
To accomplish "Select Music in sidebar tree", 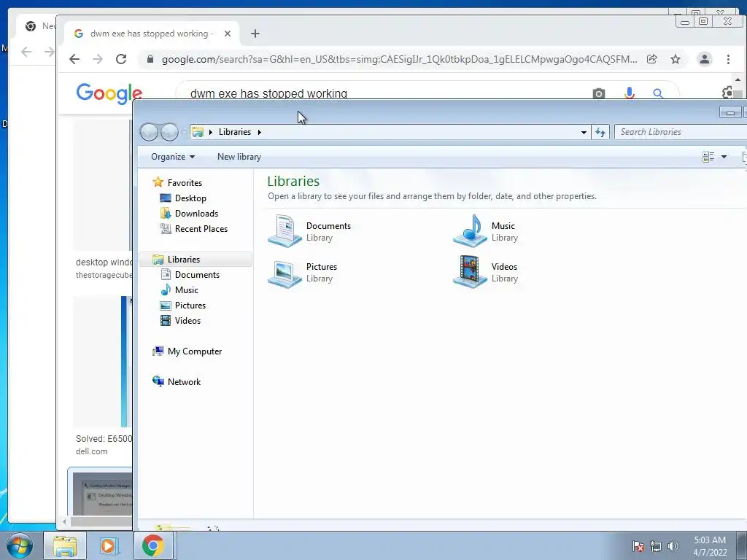I will [179, 290].
